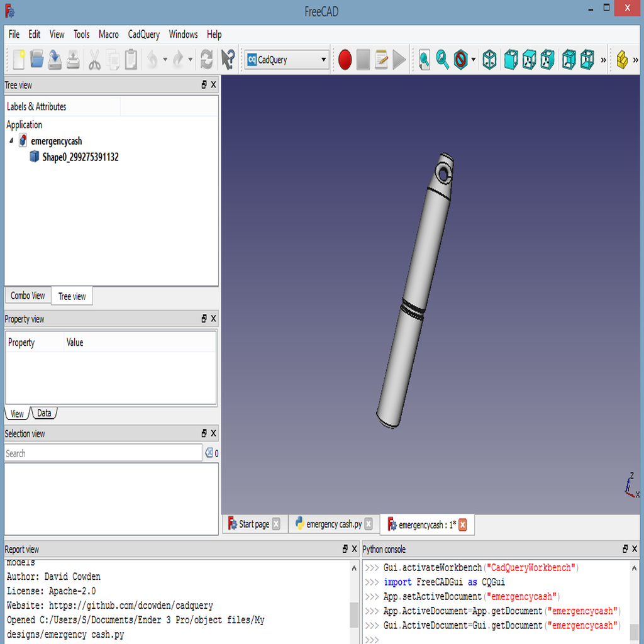Click the Draw Style icon
This screenshot has height=644, width=644.
coord(461,60)
